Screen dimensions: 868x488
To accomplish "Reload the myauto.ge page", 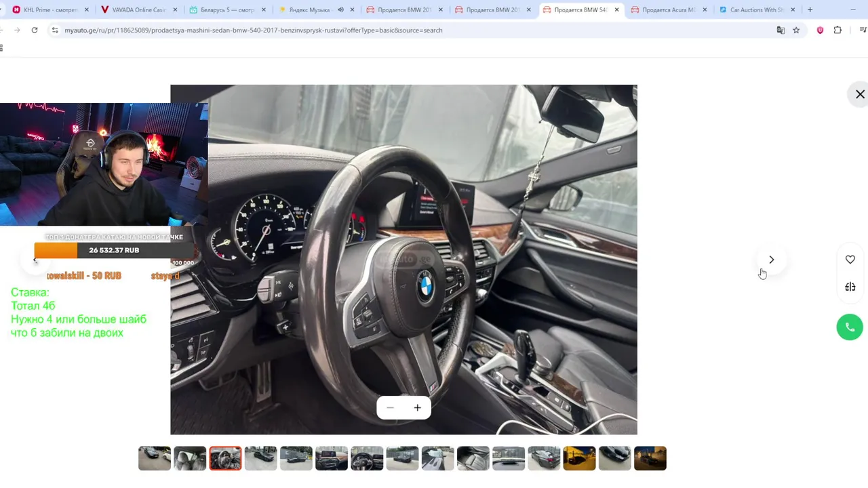I will [35, 30].
